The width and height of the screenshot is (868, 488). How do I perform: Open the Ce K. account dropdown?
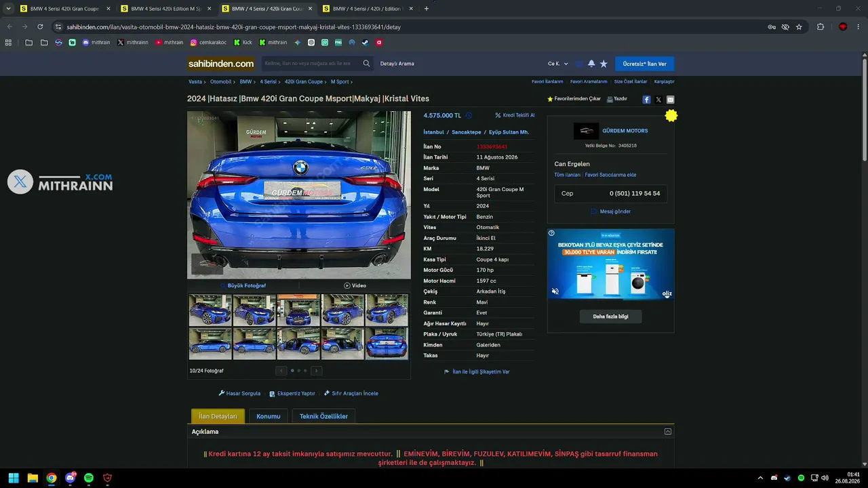click(558, 64)
